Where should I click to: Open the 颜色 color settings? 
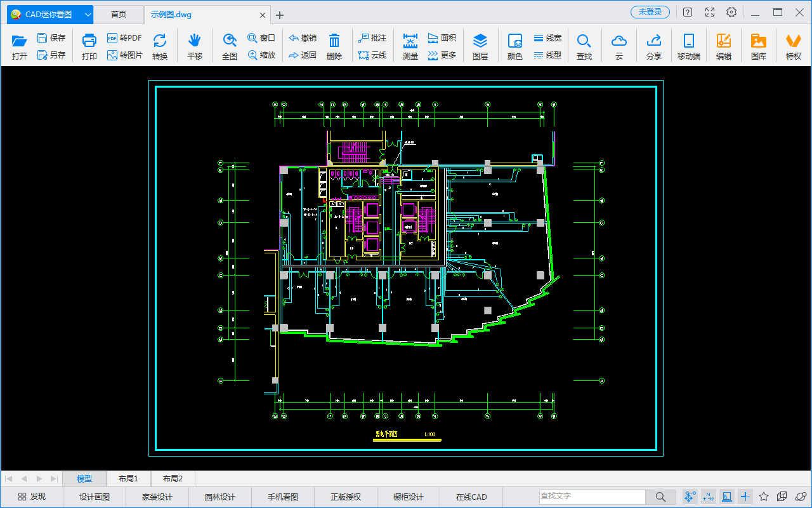[x=514, y=46]
